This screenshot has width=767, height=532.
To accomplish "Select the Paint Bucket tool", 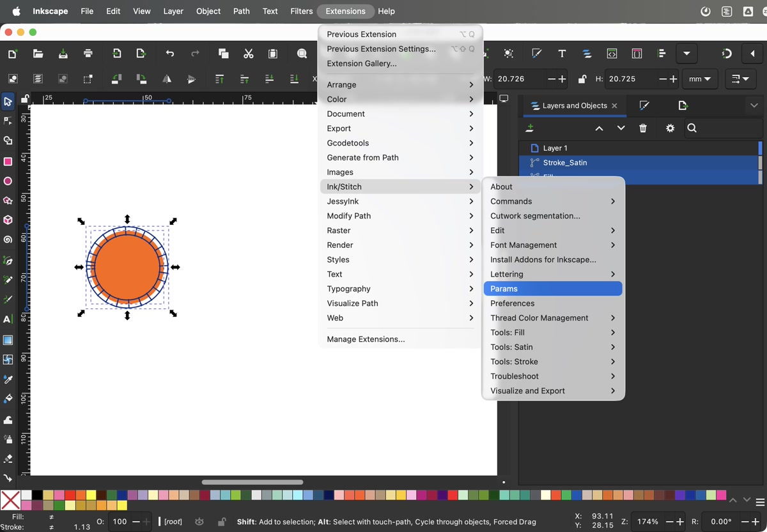I will click(x=8, y=399).
